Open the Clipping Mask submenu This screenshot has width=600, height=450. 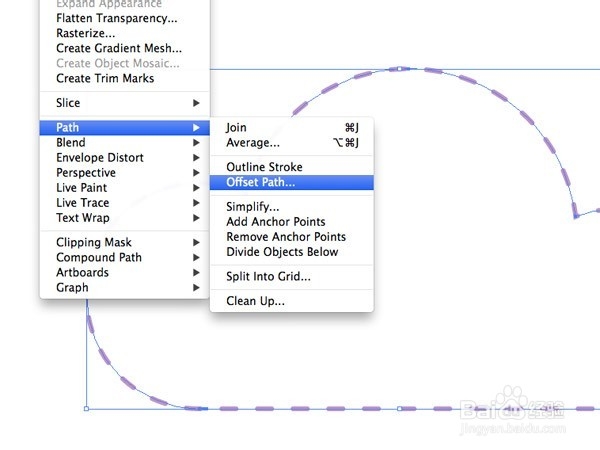pos(124,242)
